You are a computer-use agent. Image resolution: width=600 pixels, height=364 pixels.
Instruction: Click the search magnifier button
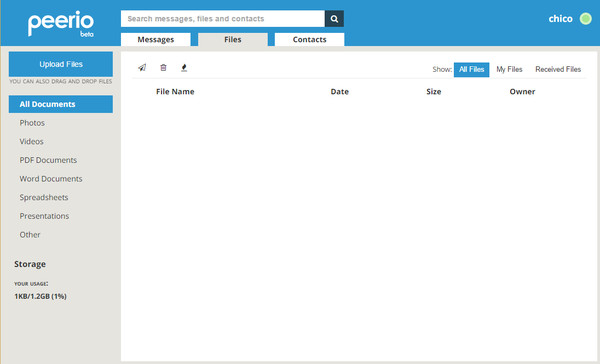point(334,19)
